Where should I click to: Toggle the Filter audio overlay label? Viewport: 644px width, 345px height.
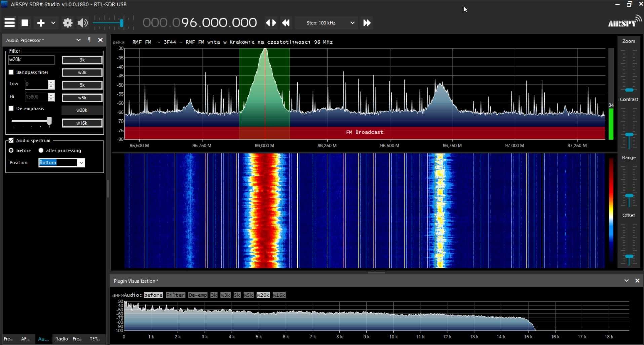coord(175,295)
